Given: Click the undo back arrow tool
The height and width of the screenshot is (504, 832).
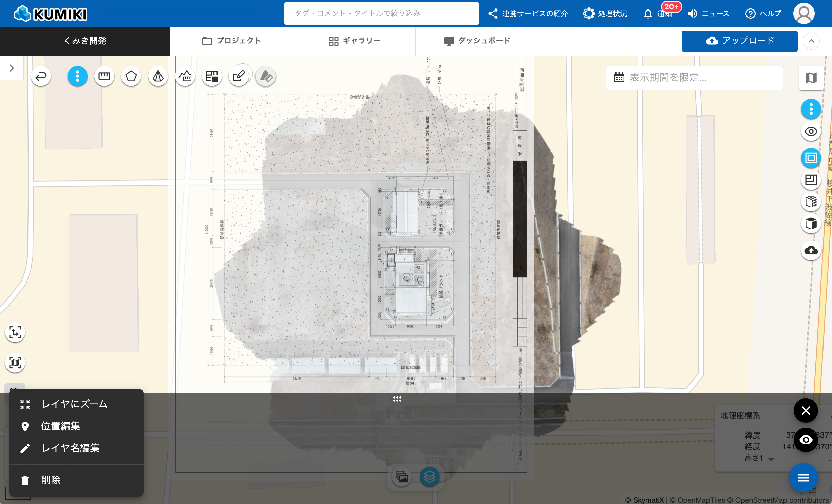Looking at the screenshot, I should (x=41, y=76).
